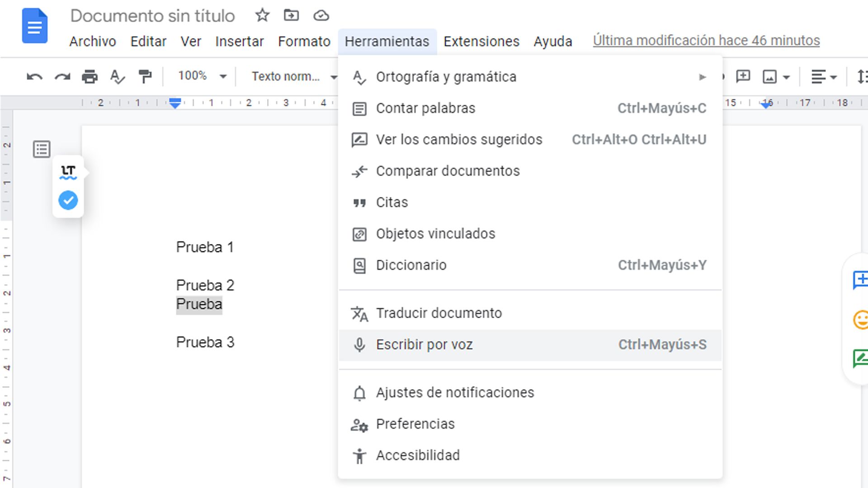Move the document to a folder
The height and width of the screenshot is (488, 868).
tap(291, 15)
